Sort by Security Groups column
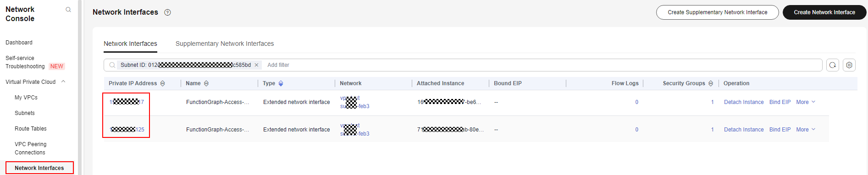 pyautogui.click(x=711, y=83)
